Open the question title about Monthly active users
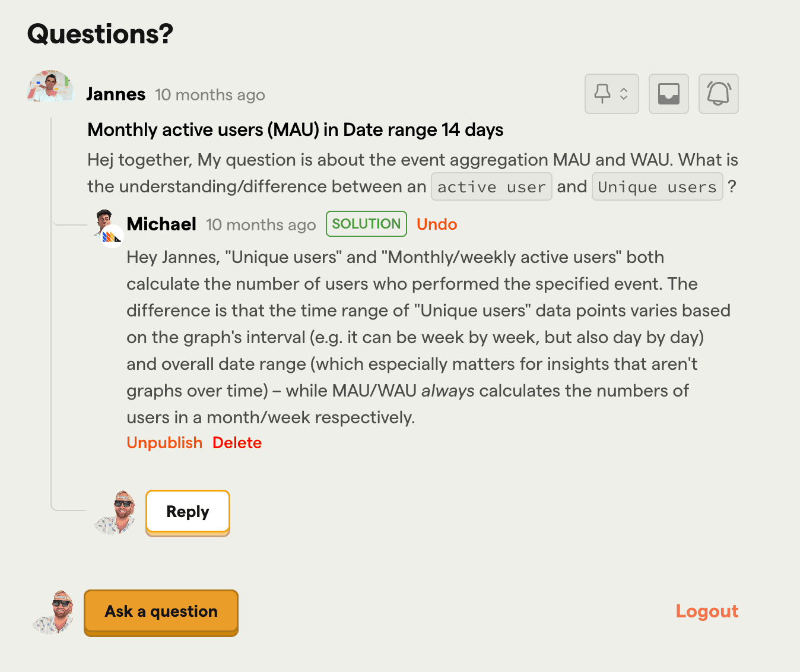 pyautogui.click(x=296, y=130)
